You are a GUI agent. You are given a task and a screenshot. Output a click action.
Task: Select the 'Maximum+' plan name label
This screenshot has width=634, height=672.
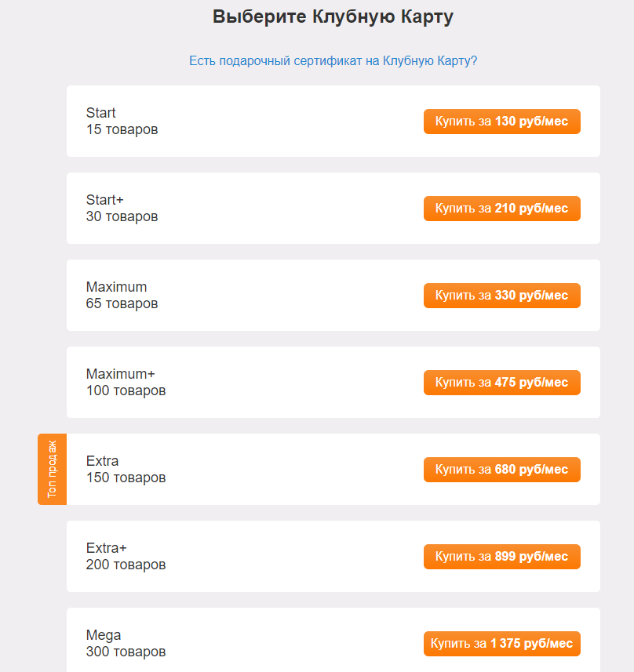tap(121, 374)
